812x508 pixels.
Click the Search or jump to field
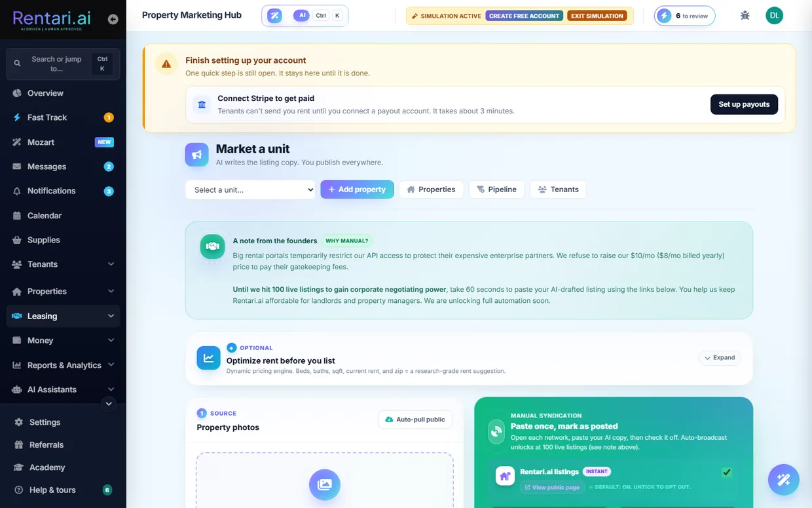63,64
